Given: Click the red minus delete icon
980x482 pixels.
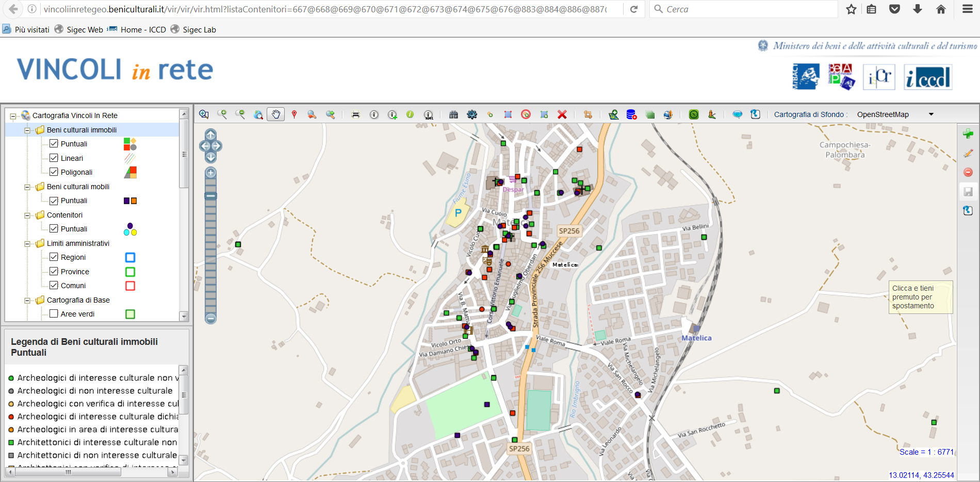Looking at the screenshot, I should click(968, 172).
